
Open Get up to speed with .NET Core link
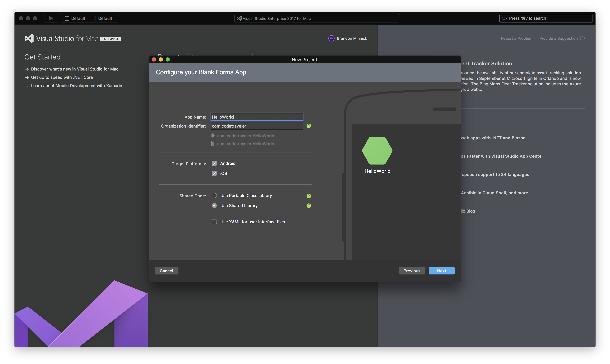(62, 77)
